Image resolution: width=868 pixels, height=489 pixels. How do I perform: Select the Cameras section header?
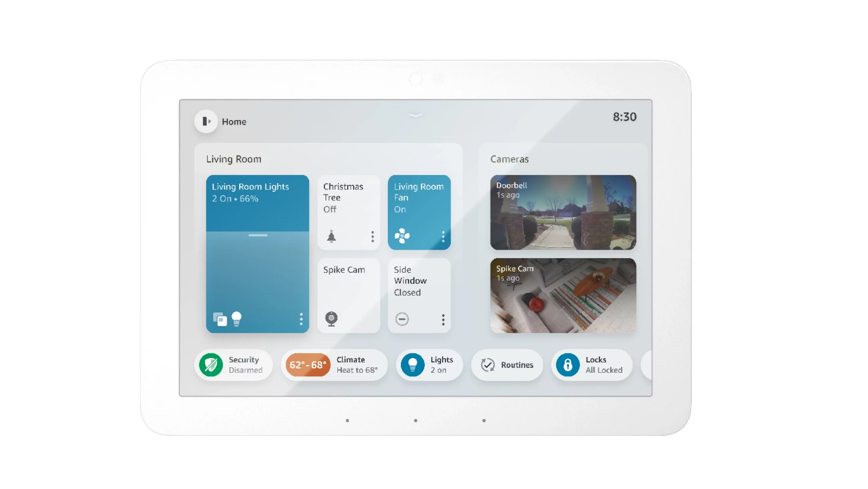point(510,158)
